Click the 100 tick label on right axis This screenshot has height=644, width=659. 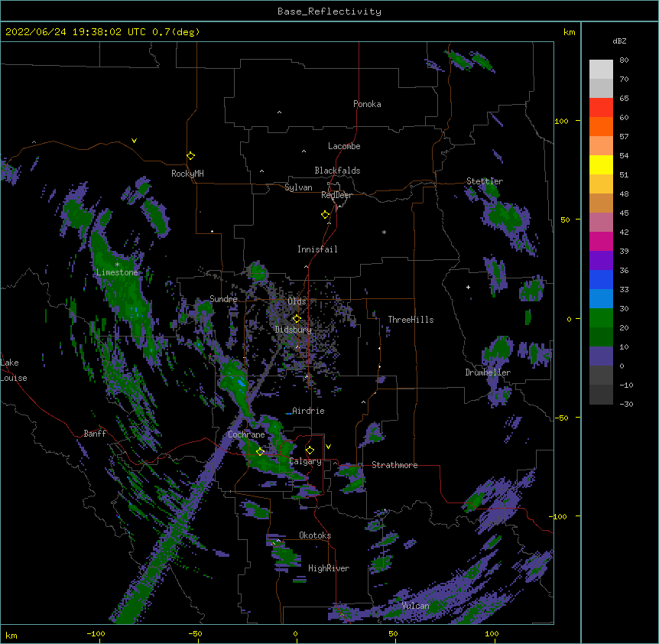click(x=561, y=122)
